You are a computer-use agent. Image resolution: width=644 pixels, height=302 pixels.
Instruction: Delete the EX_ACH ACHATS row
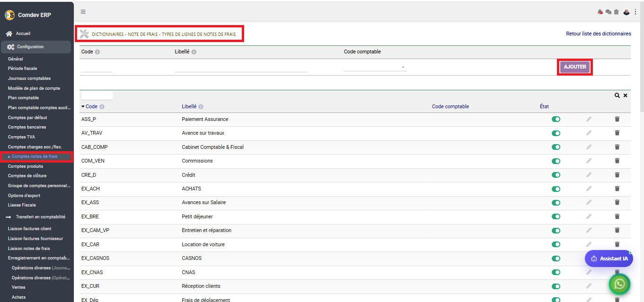pyautogui.click(x=617, y=189)
